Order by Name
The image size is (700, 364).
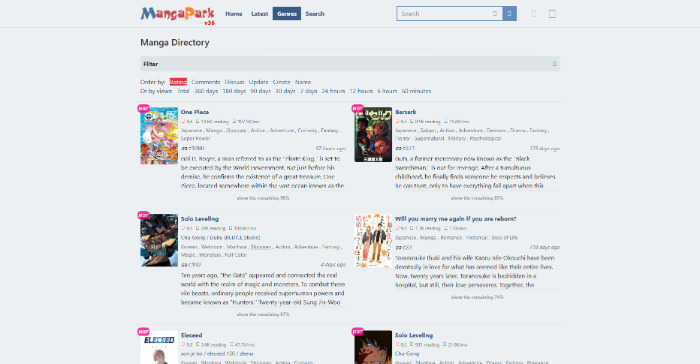303,82
